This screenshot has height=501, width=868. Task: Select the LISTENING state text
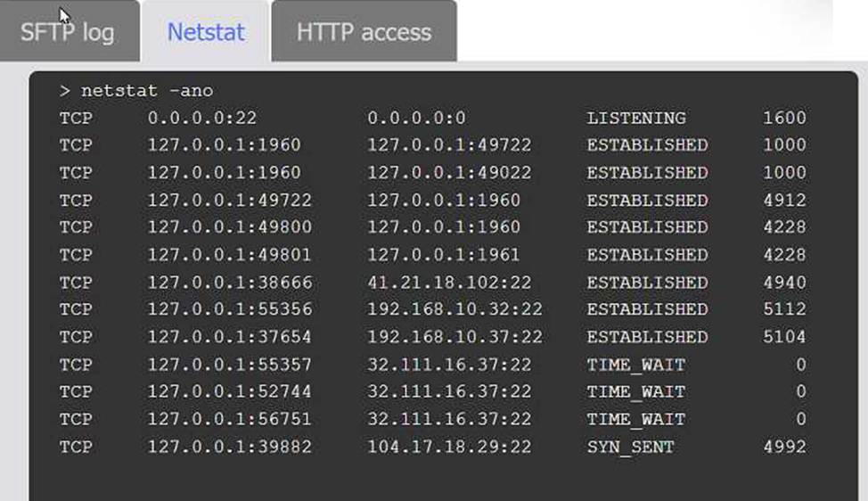[635, 118]
